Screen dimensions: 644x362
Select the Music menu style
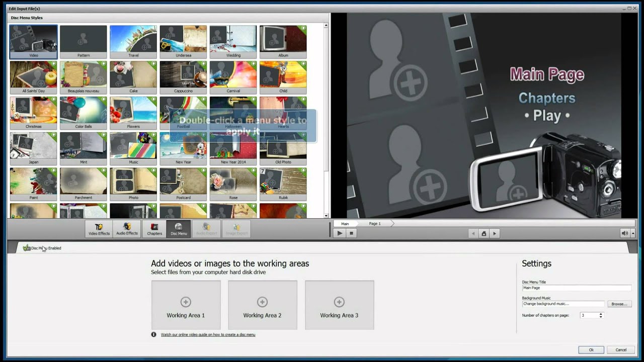click(133, 149)
